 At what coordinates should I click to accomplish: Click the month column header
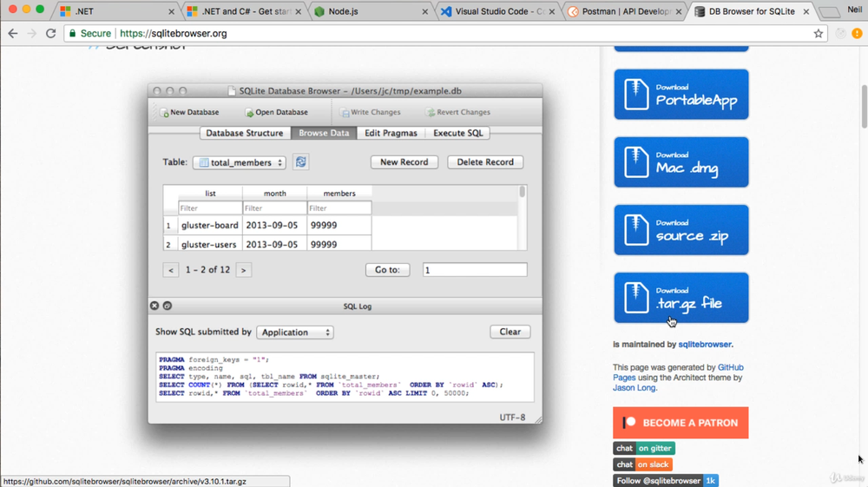click(274, 193)
